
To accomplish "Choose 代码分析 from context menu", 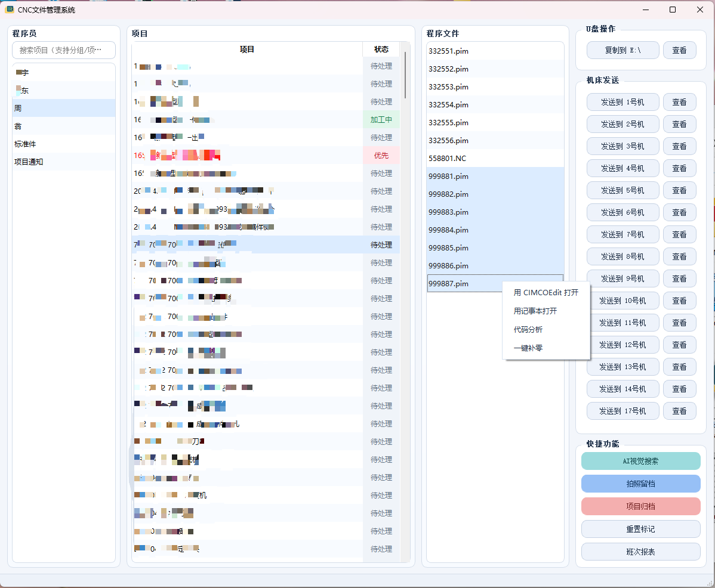I will pyautogui.click(x=546, y=329).
